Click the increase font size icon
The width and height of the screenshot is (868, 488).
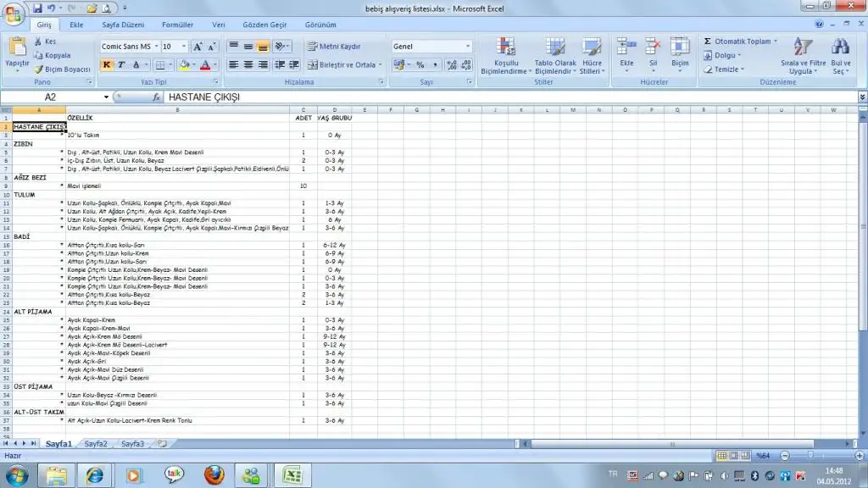(x=198, y=47)
